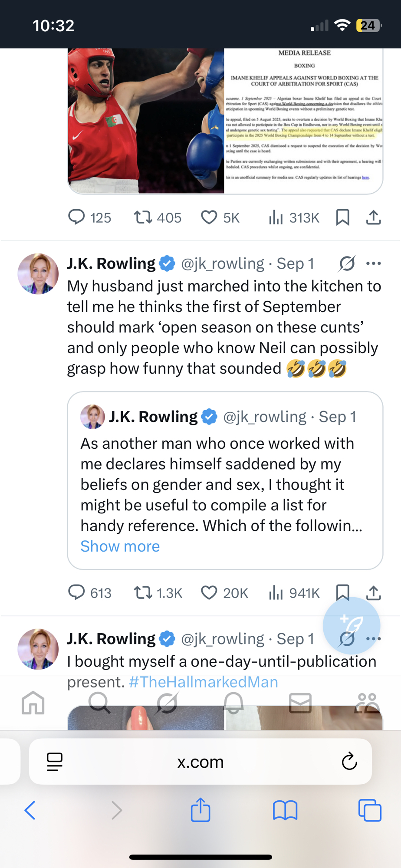Bookmark the tweet with 313K views
The image size is (401, 868).
coord(342,217)
